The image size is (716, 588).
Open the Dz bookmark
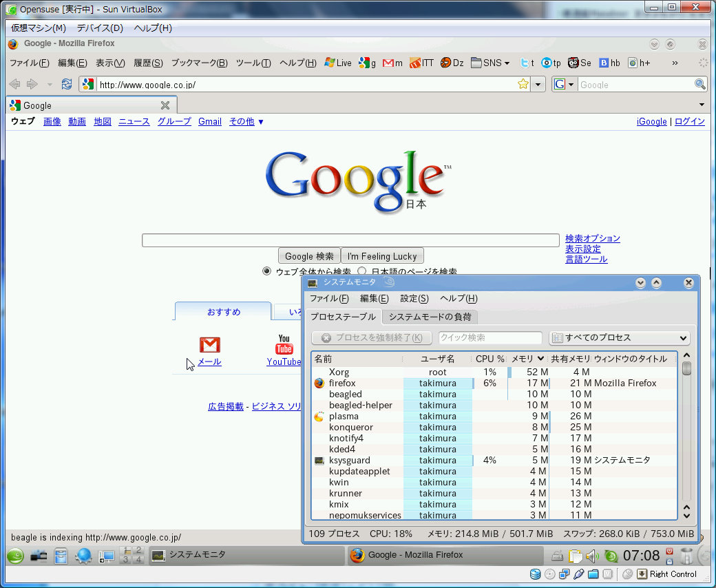[452, 63]
